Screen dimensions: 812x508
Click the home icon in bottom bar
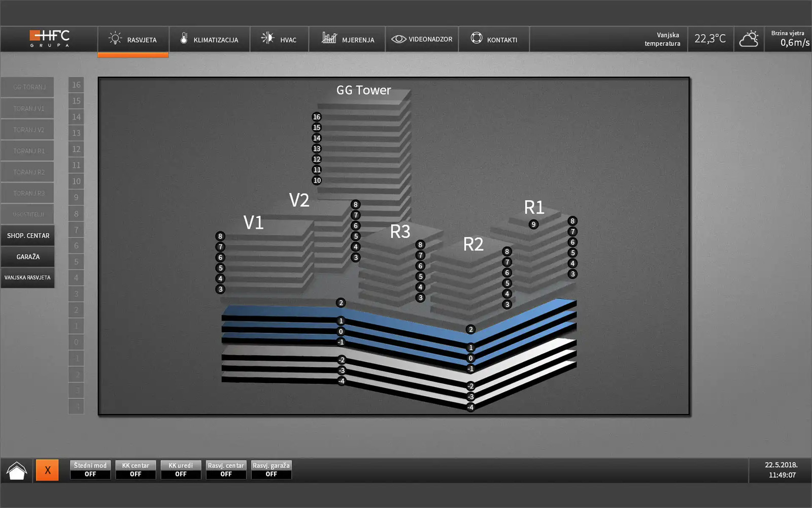click(x=17, y=470)
